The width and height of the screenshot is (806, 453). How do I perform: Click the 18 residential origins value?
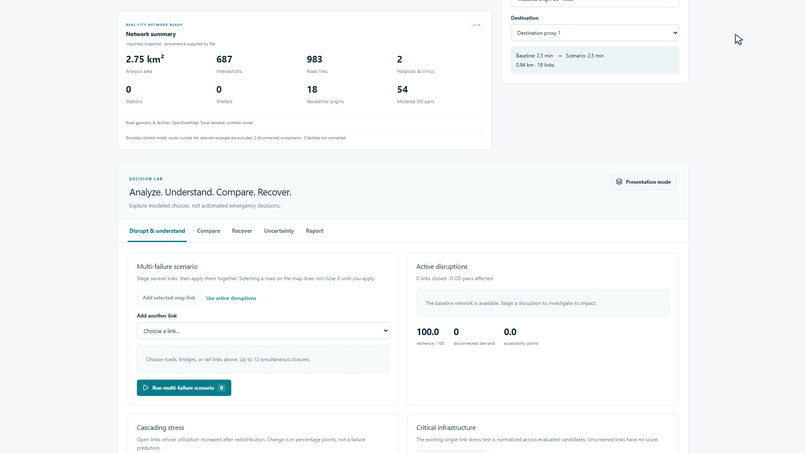click(x=312, y=89)
